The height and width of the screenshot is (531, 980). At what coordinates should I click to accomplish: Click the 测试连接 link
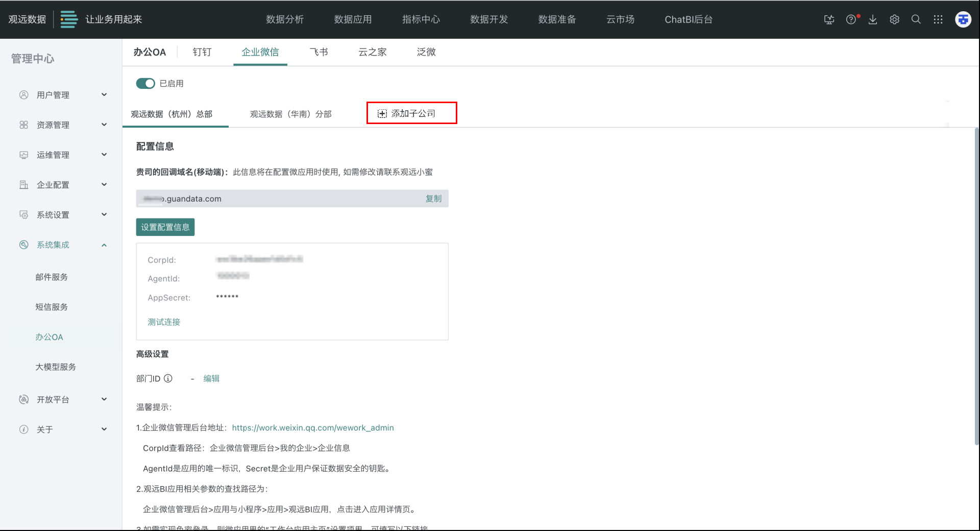coord(164,322)
